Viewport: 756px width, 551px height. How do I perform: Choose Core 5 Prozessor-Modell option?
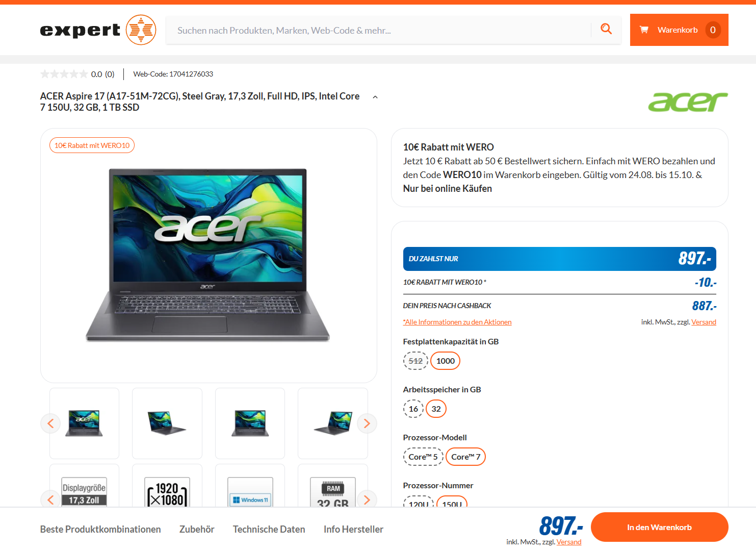423,457
